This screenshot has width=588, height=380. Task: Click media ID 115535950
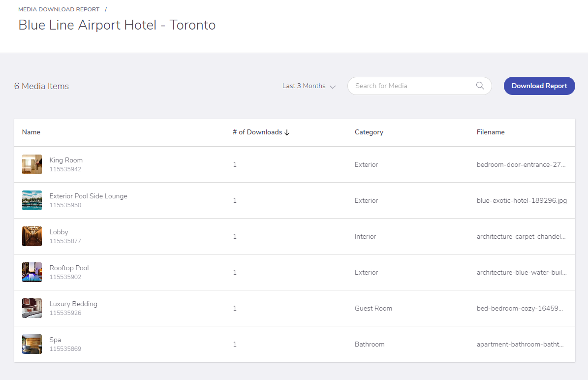click(65, 205)
